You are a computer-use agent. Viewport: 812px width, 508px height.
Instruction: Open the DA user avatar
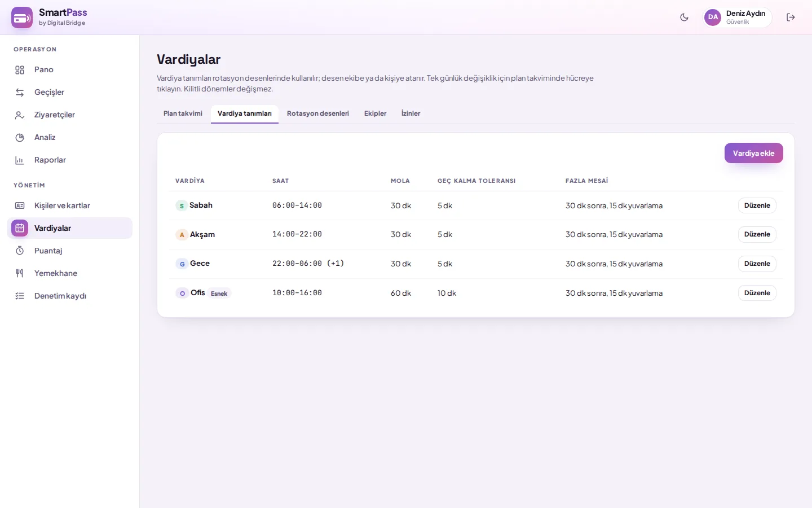pyautogui.click(x=713, y=17)
